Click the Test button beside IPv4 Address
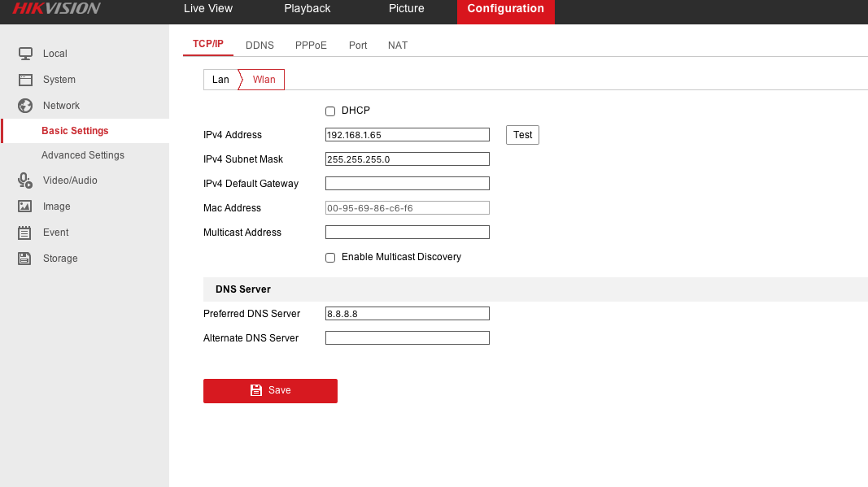Screen dimensions: 868x487 [x=522, y=135]
